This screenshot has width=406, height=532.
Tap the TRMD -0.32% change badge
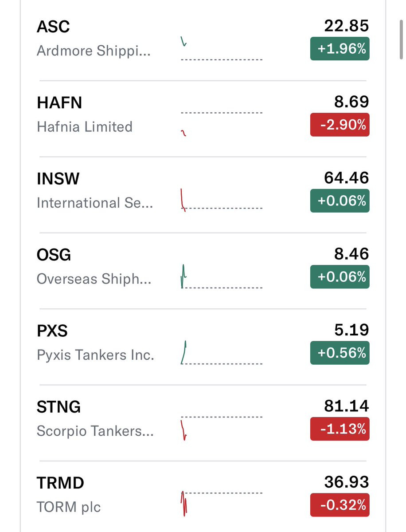pos(340,505)
